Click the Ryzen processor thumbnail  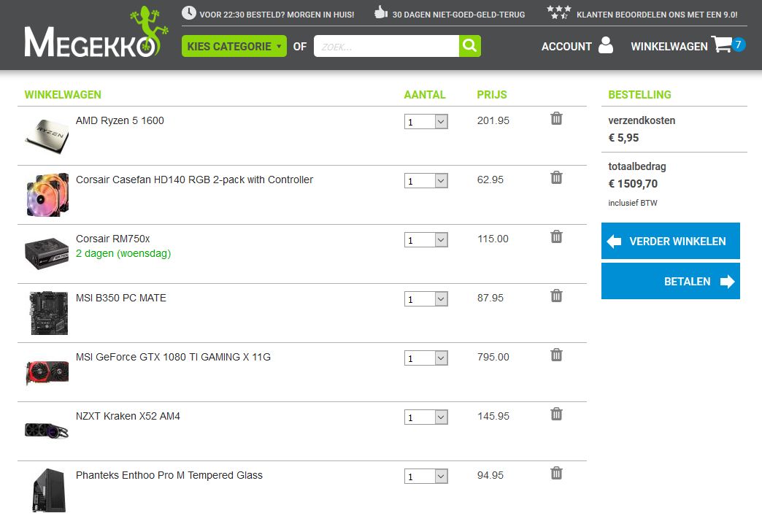click(x=47, y=136)
